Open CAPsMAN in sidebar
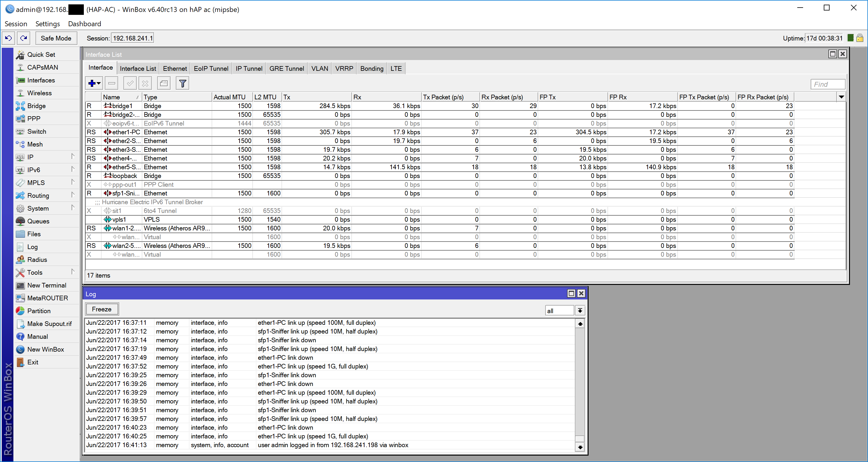Image resolution: width=868 pixels, height=462 pixels. [x=47, y=68]
